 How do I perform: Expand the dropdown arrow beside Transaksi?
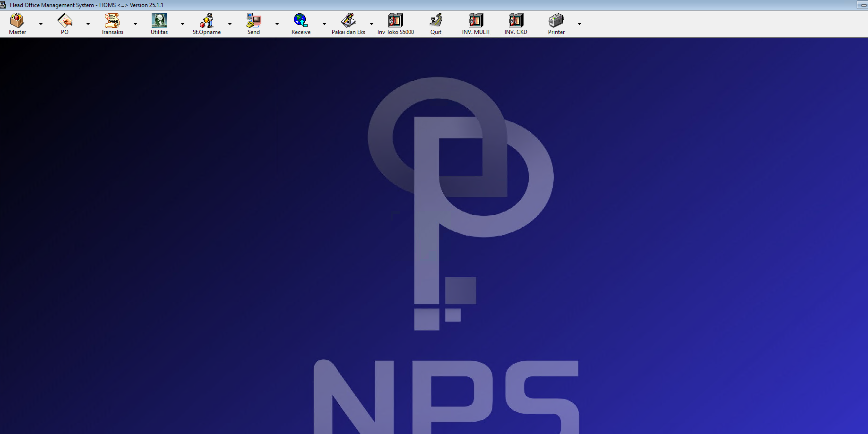(x=135, y=24)
